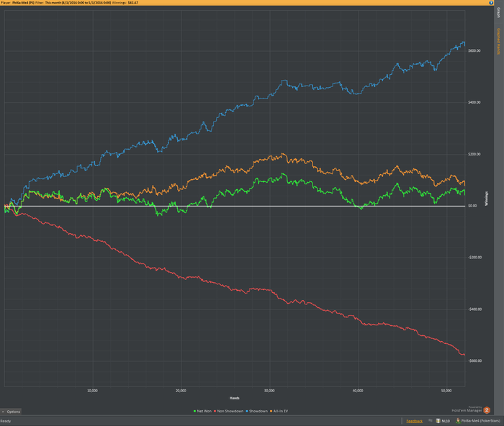Screen dimensions: 504x426
Task: Click the -$400.00 axis label
Action: [475, 309]
